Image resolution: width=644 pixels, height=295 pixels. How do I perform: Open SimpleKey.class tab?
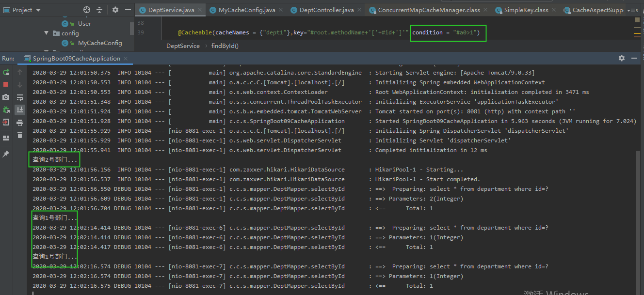click(x=526, y=10)
